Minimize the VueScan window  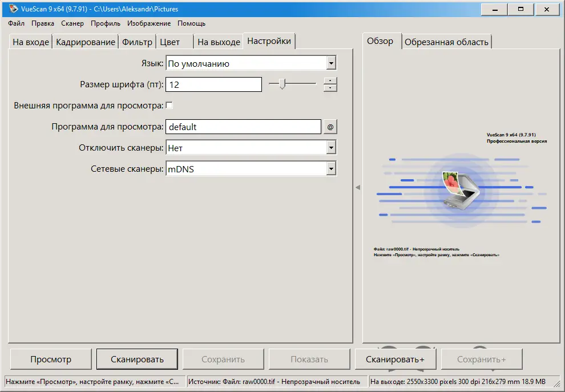(494, 9)
